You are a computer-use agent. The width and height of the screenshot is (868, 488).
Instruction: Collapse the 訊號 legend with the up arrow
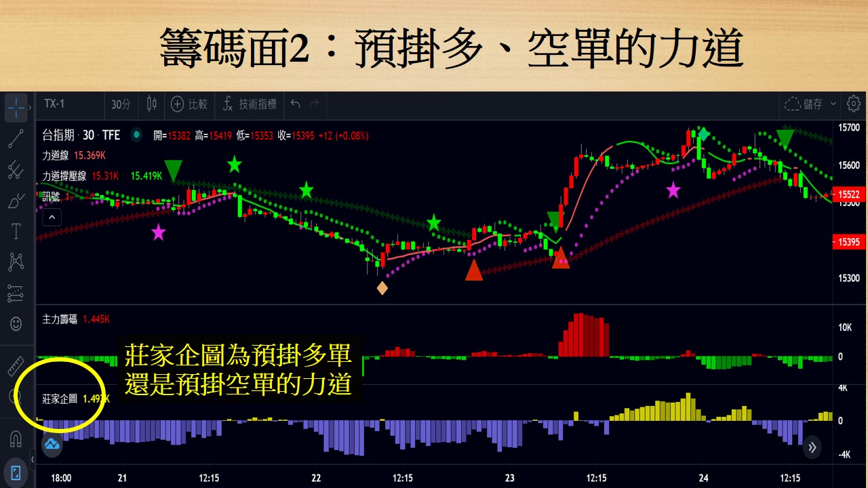pos(52,217)
